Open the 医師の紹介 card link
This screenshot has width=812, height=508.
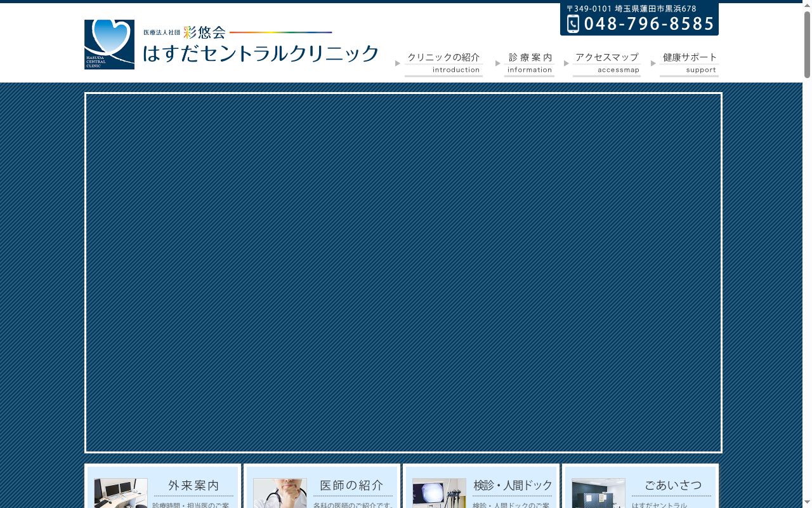(x=322, y=486)
